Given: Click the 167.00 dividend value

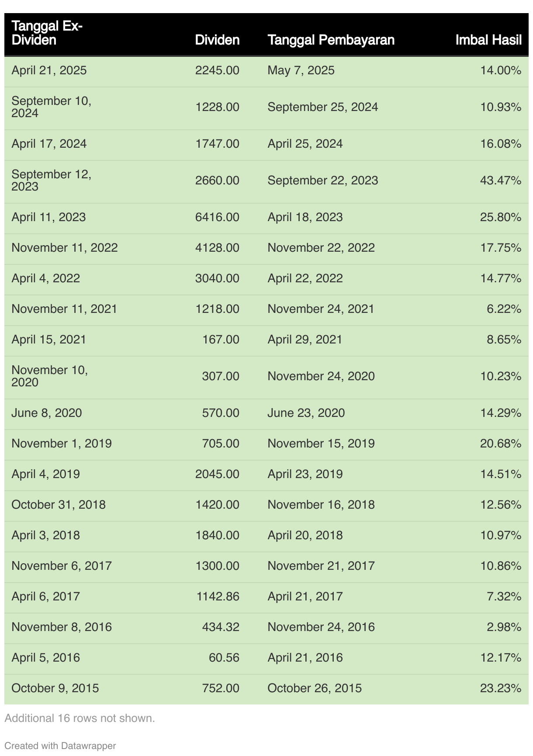Looking at the screenshot, I should [221, 340].
